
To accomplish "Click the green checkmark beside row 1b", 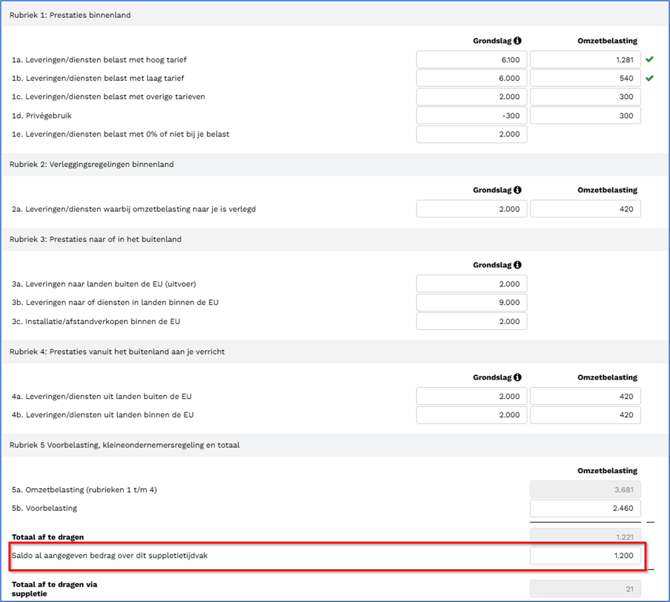I will coord(650,78).
